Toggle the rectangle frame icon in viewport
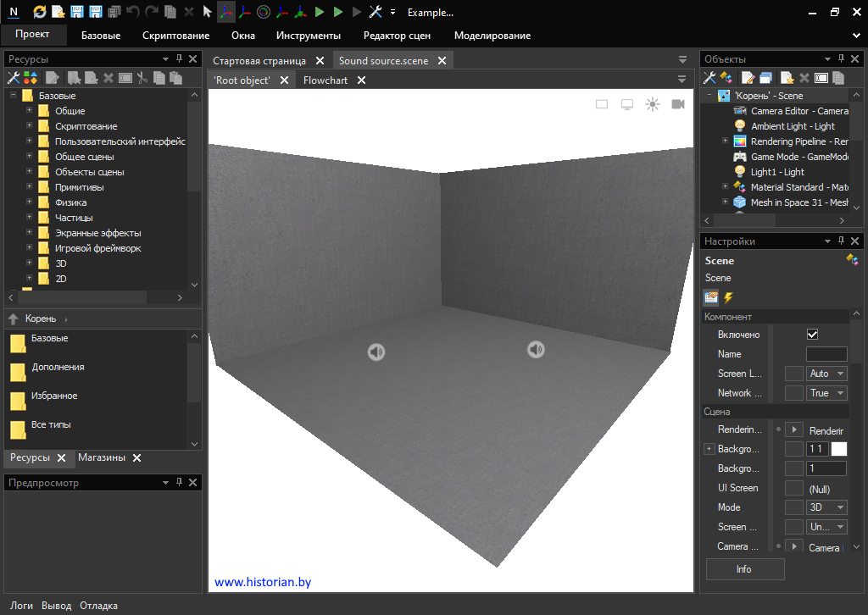 pos(602,104)
